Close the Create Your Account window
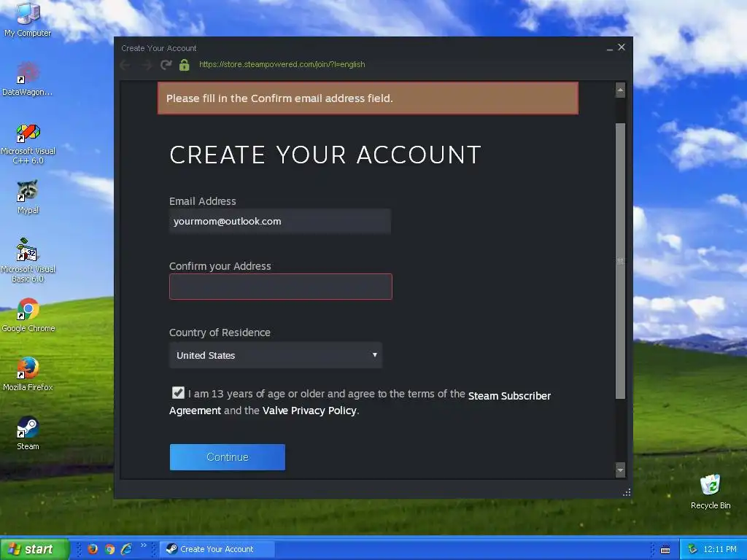The width and height of the screenshot is (747, 560). tap(622, 47)
